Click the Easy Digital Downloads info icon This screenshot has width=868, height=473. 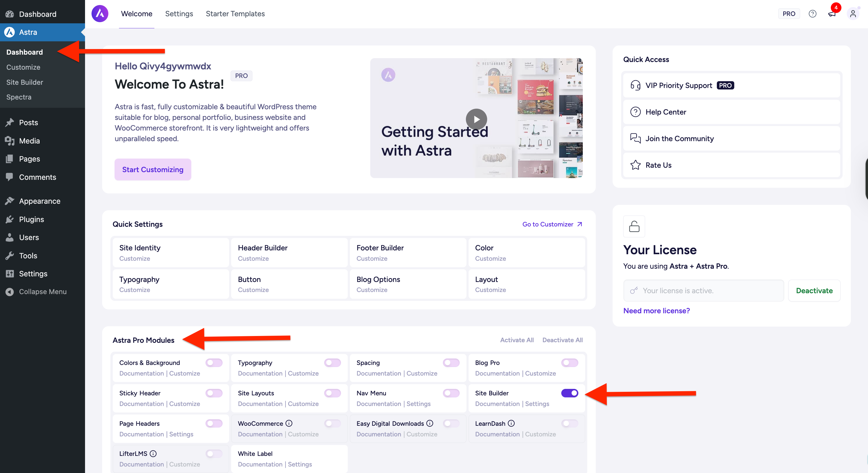point(430,423)
